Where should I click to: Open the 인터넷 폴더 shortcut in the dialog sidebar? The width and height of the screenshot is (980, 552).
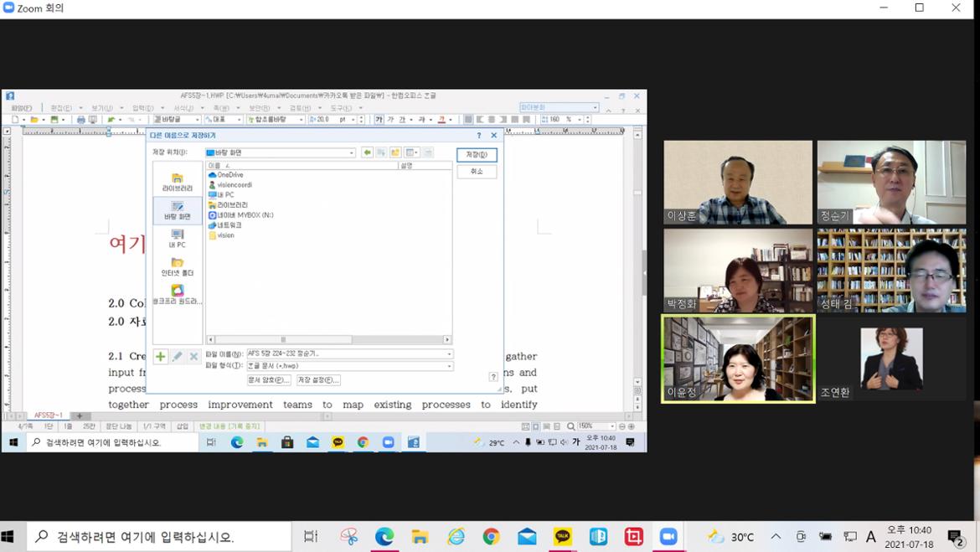pyautogui.click(x=177, y=267)
